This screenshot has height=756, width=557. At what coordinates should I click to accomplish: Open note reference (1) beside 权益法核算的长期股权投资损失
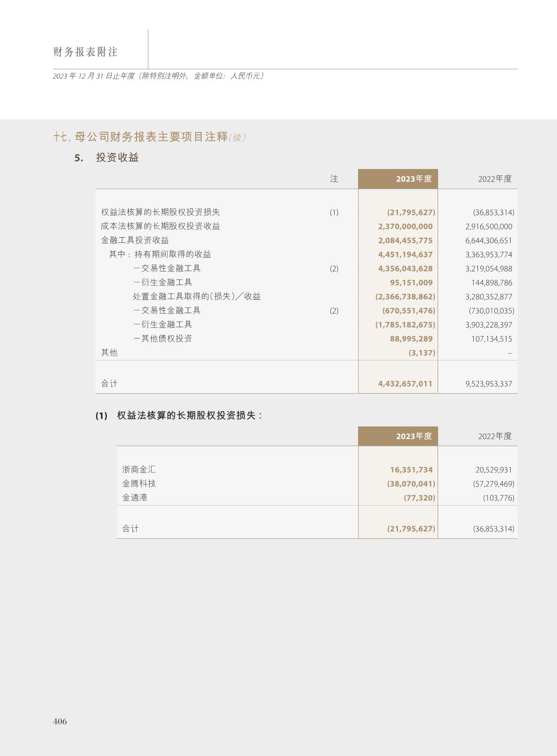click(x=334, y=213)
